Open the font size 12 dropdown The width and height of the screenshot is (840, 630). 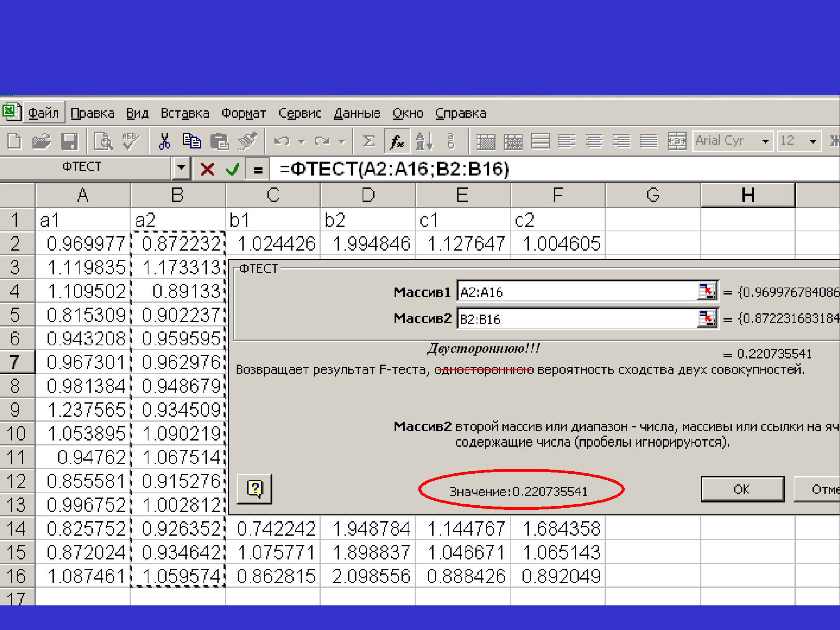[813, 142]
